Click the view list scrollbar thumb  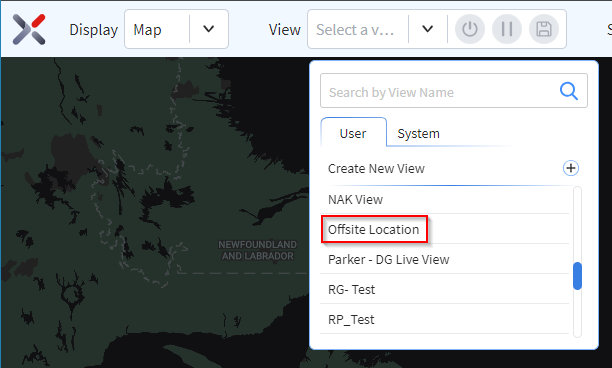click(x=577, y=276)
